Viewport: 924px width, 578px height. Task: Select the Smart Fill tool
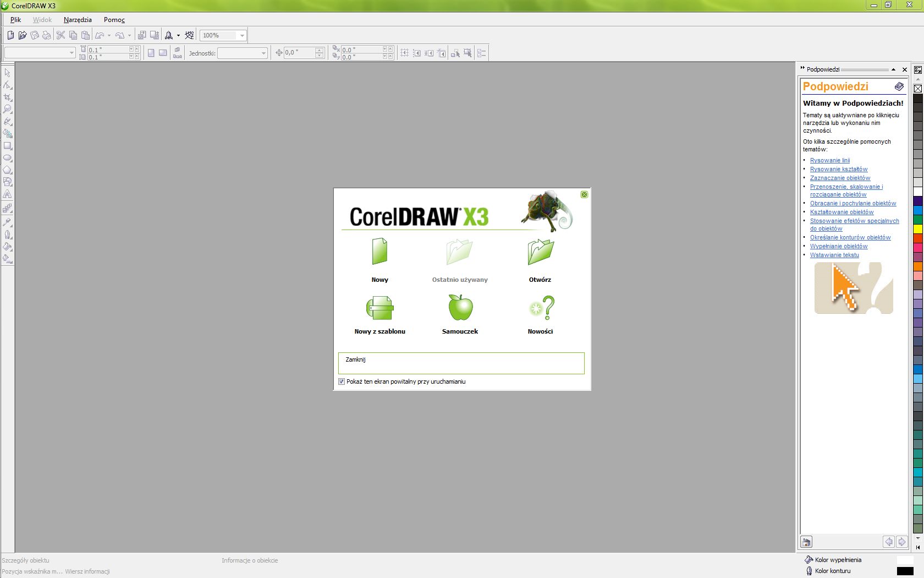(x=8, y=133)
